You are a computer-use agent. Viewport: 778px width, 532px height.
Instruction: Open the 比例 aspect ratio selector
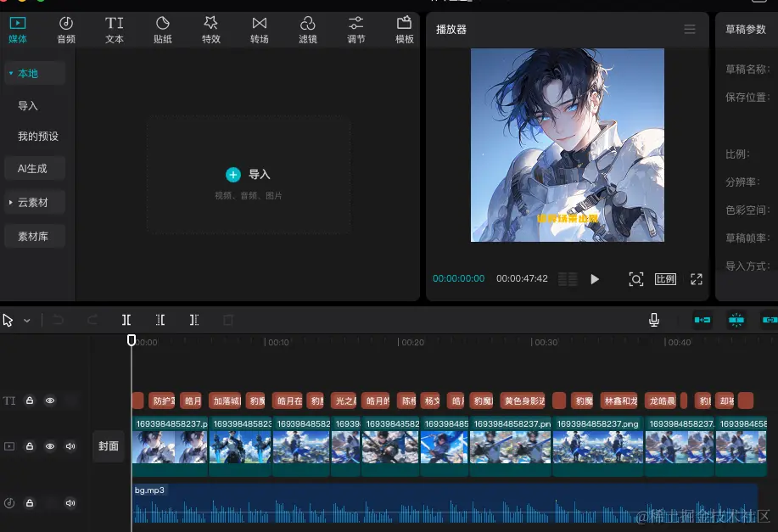665,279
